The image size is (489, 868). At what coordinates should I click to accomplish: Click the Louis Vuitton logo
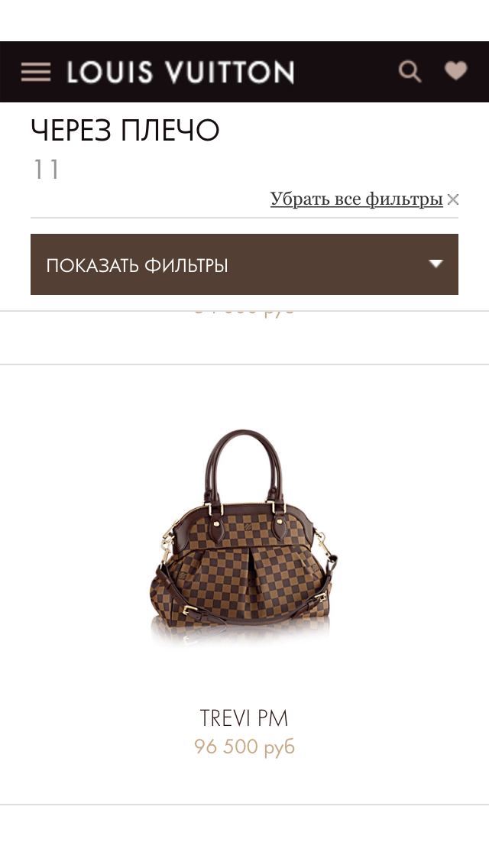coord(180,73)
